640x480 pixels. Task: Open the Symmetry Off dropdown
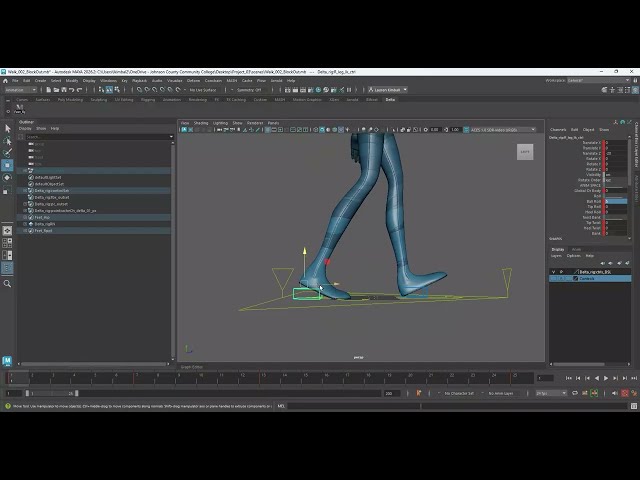tap(249, 90)
